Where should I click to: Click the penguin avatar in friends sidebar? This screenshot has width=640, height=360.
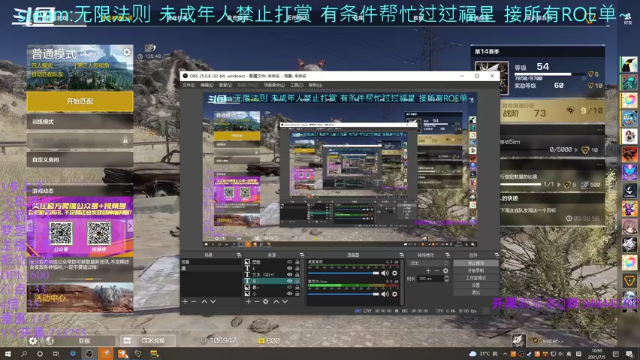(x=629, y=64)
